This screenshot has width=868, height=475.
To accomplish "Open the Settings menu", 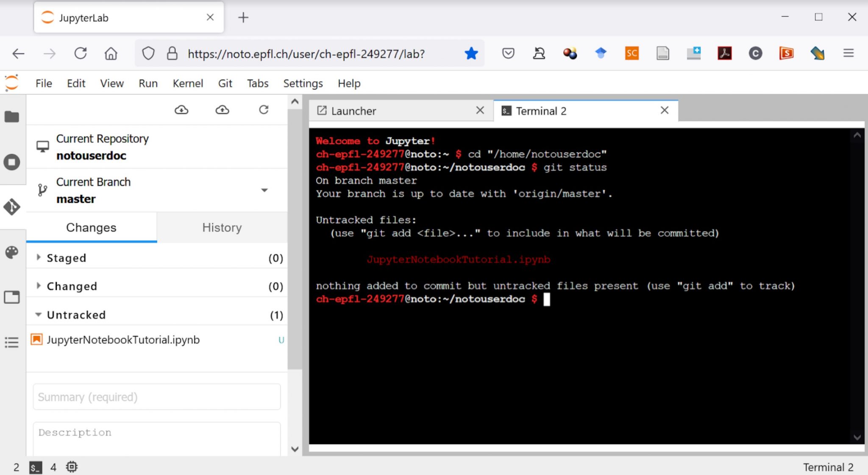I will coord(302,83).
